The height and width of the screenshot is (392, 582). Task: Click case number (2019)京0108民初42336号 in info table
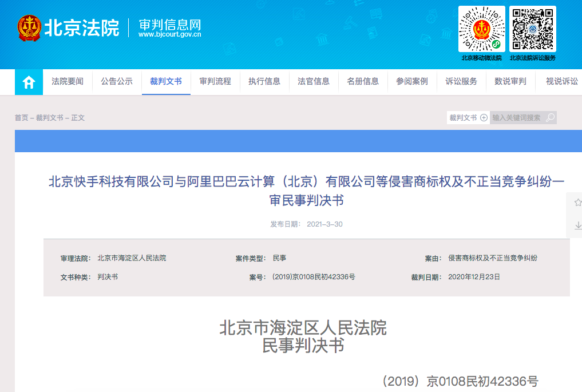point(314,277)
